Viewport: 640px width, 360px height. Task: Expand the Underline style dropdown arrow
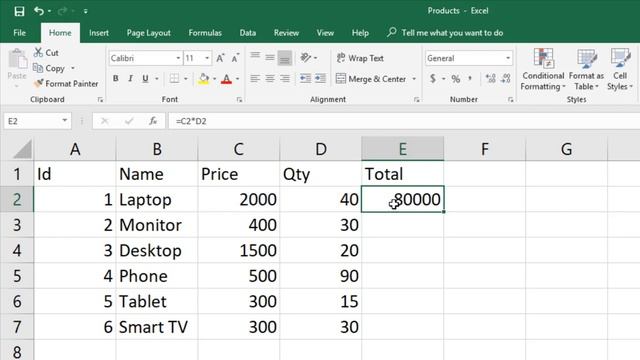click(x=157, y=78)
